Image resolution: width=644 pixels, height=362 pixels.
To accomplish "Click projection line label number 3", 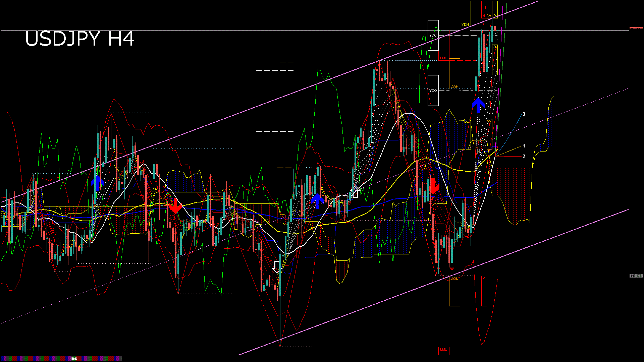I will coord(524,114).
